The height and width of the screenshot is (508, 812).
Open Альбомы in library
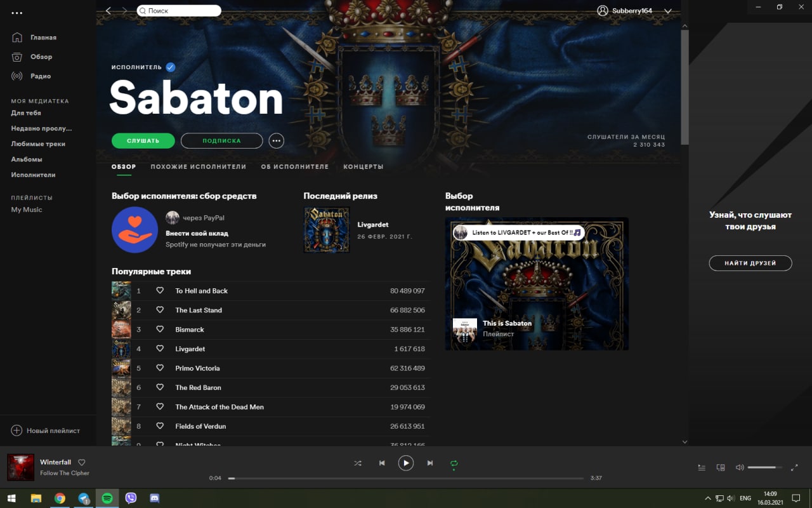click(x=27, y=159)
